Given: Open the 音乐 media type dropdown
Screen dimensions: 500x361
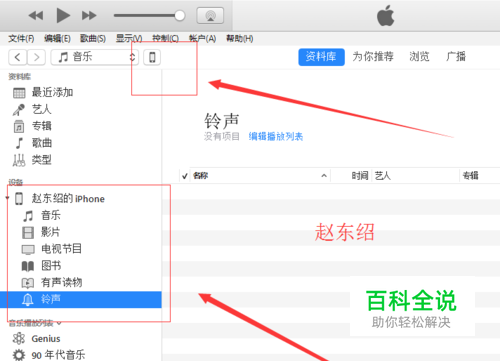Looking at the screenshot, I should (94, 57).
